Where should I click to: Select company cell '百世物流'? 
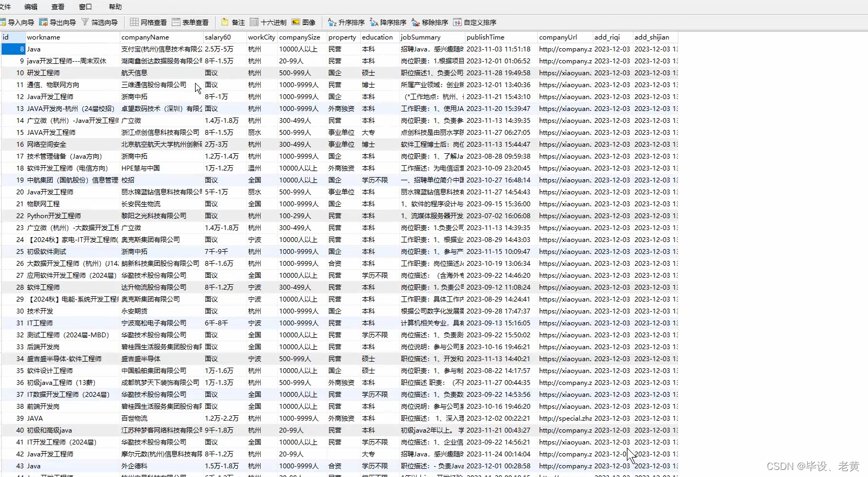(x=161, y=419)
